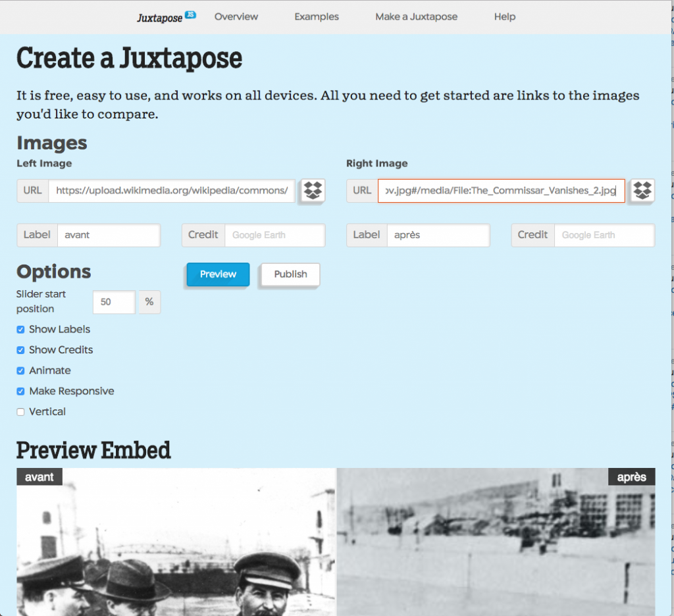This screenshot has width=674, height=616.
Task: Click the Juxtapose JS logo
Action: pyautogui.click(x=166, y=16)
